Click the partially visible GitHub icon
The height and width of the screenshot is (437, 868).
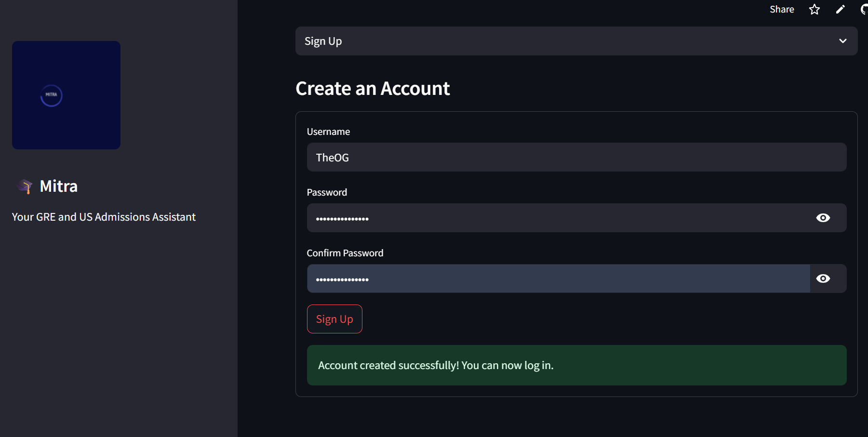(x=864, y=10)
